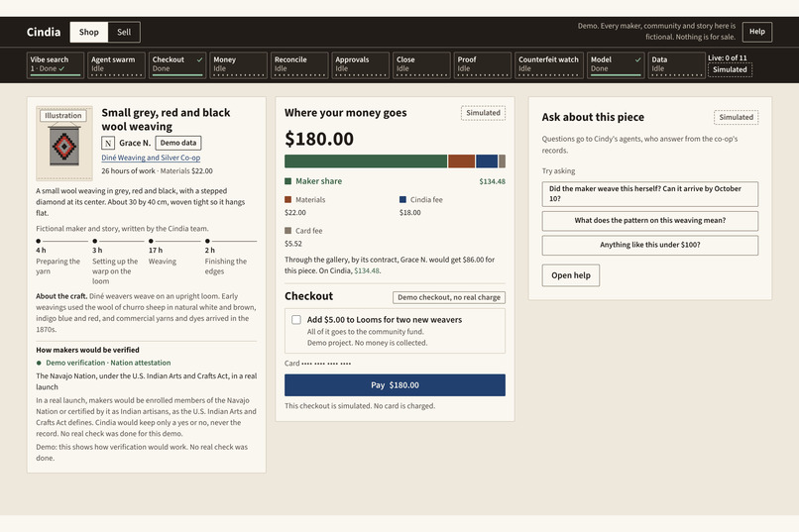Viewport: 799px width, 532px height.
Task: Ask if the maker wove this herself
Action: click(x=649, y=194)
